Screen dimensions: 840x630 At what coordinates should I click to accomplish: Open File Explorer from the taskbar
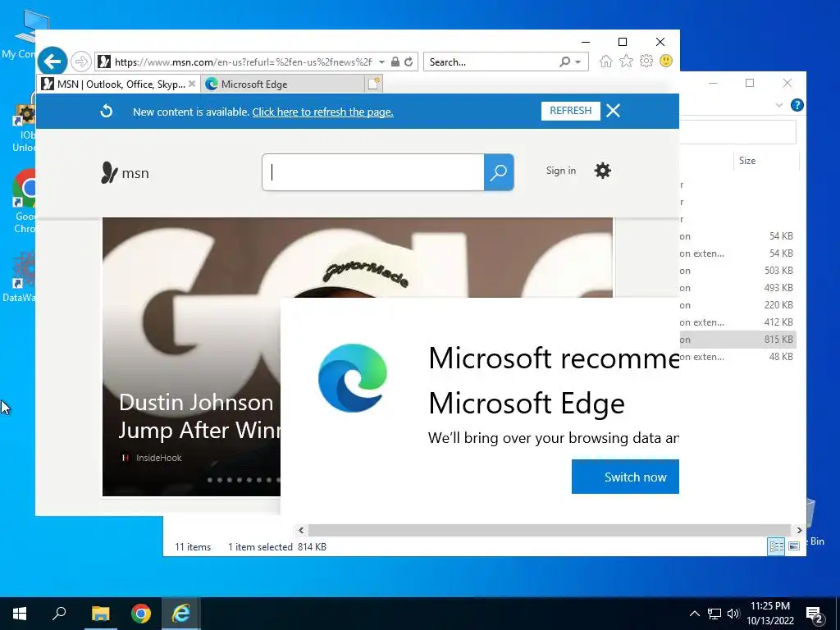coord(100,614)
